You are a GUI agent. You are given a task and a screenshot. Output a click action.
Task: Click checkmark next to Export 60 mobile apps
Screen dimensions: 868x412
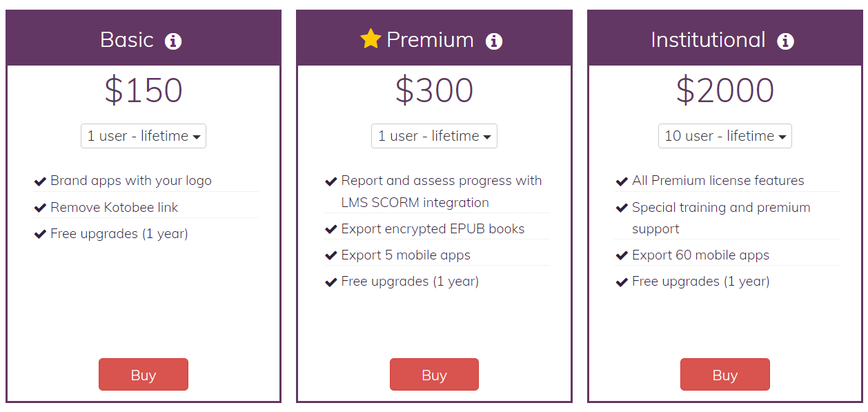tap(622, 255)
